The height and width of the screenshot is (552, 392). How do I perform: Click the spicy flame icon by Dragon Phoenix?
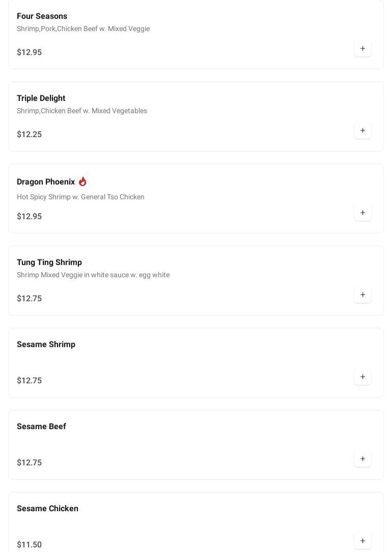[x=82, y=181]
